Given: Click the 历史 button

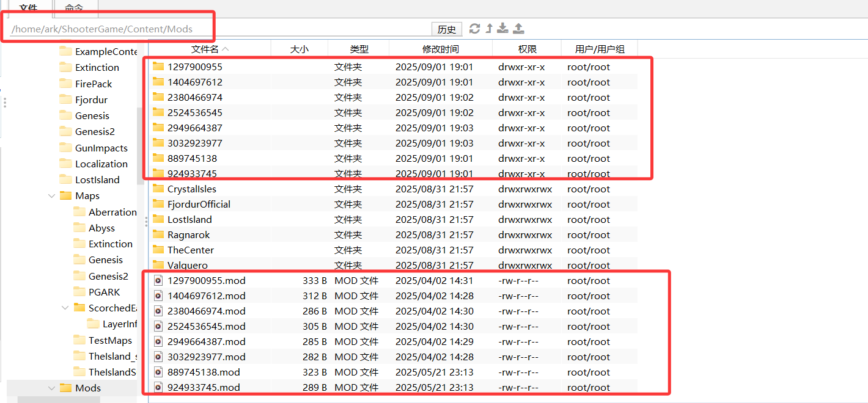Looking at the screenshot, I should pyautogui.click(x=447, y=29).
